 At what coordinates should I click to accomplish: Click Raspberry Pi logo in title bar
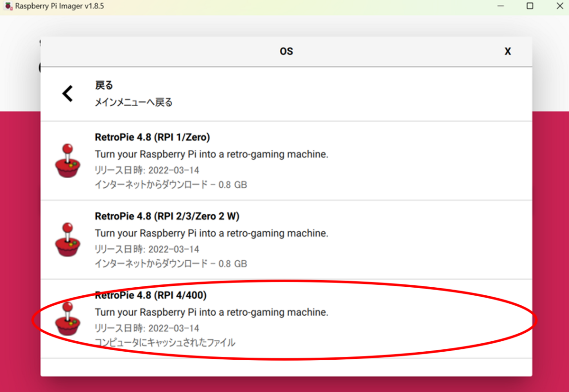[8, 6]
